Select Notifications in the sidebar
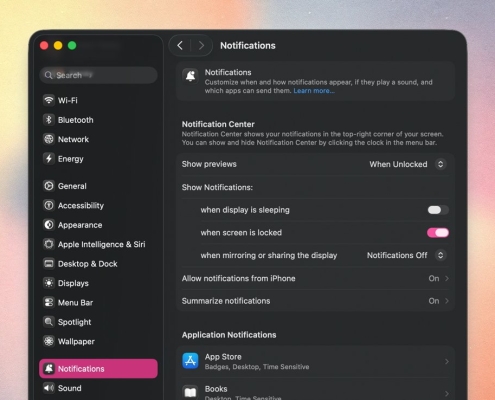The width and height of the screenshot is (495, 400). 98,369
